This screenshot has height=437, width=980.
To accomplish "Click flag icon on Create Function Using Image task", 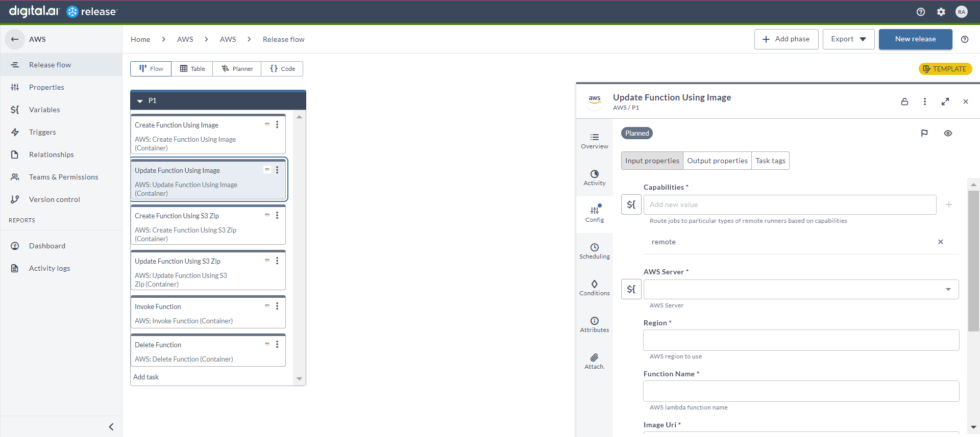I will tap(267, 124).
